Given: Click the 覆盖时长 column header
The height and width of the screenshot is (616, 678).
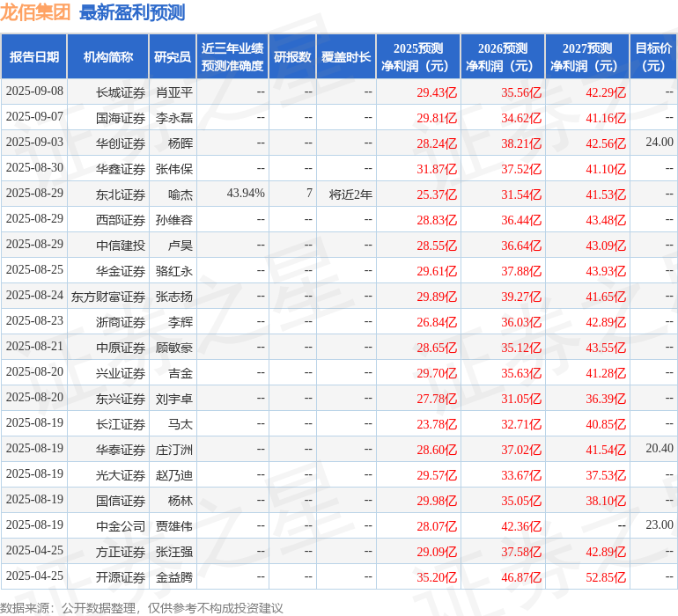Looking at the screenshot, I should (x=346, y=57).
